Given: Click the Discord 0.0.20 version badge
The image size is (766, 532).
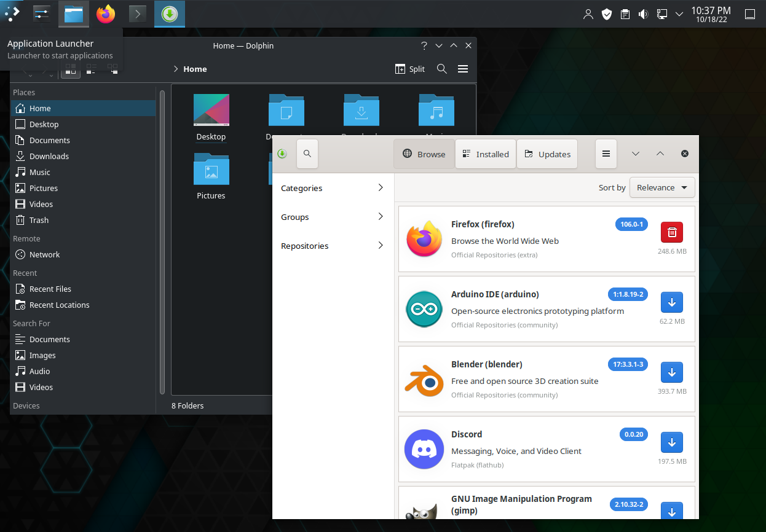Looking at the screenshot, I should [634, 434].
